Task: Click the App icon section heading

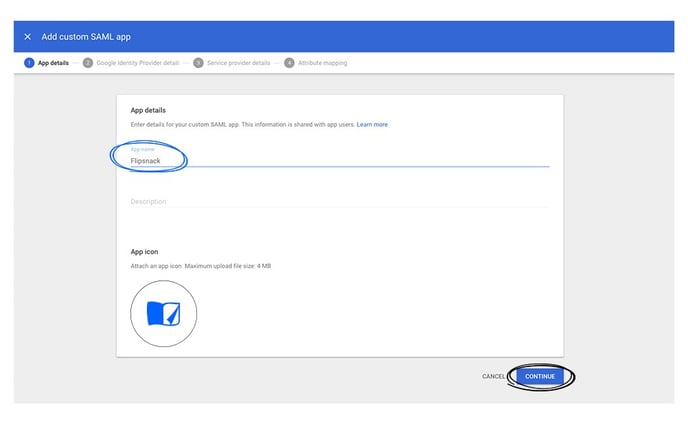Action: [x=144, y=252]
